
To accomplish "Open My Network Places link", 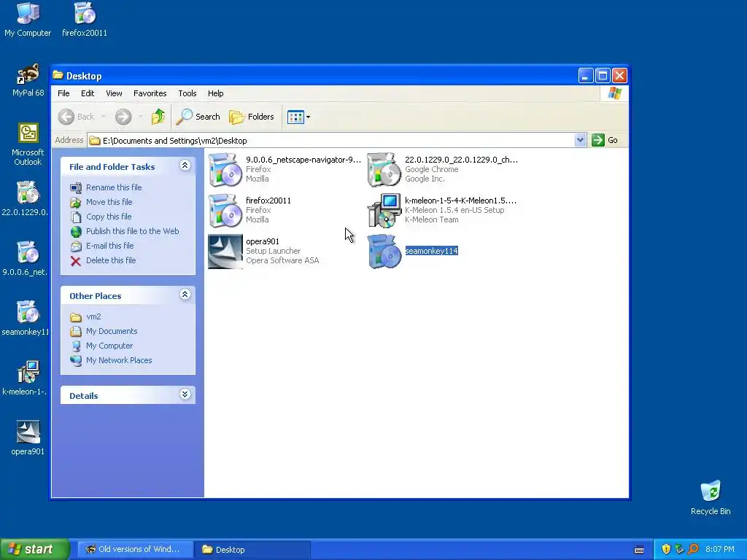I will [119, 360].
